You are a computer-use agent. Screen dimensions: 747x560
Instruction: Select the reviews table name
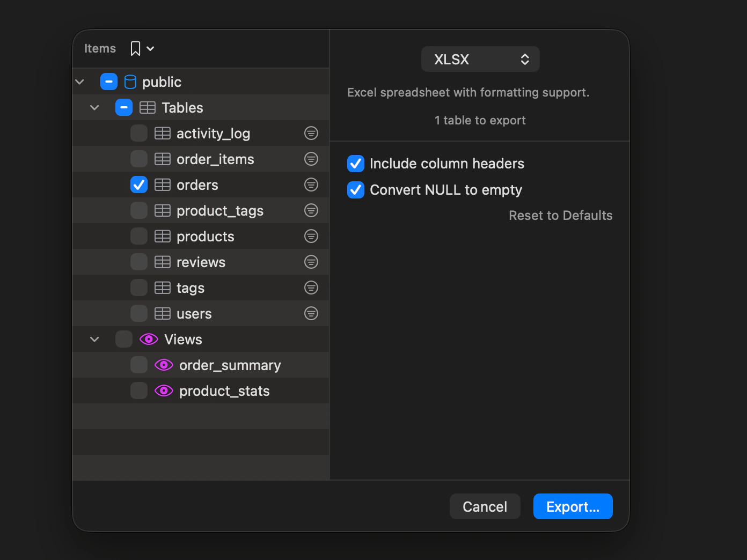click(x=201, y=262)
